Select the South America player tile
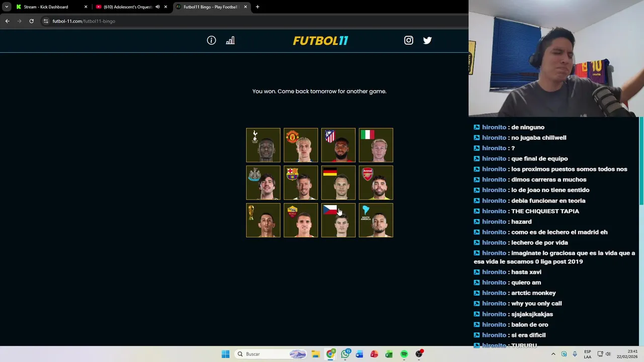 click(x=376, y=220)
